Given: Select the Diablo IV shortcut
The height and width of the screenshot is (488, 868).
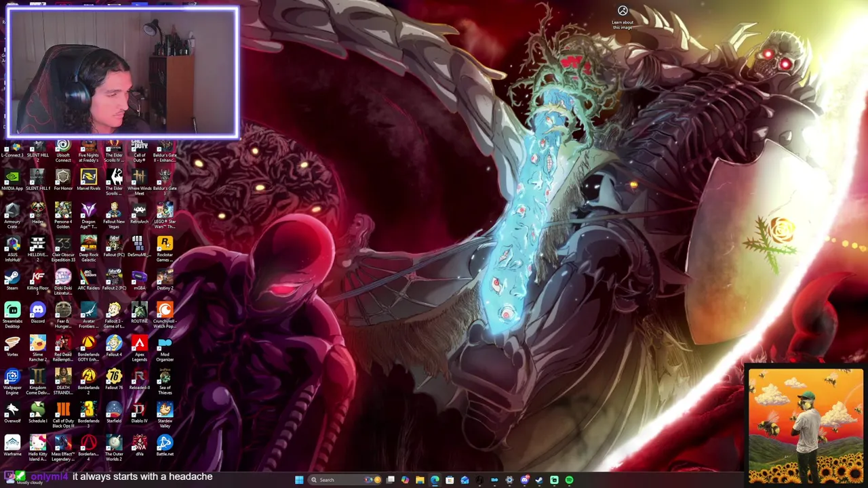Looking at the screenshot, I should point(139,413).
